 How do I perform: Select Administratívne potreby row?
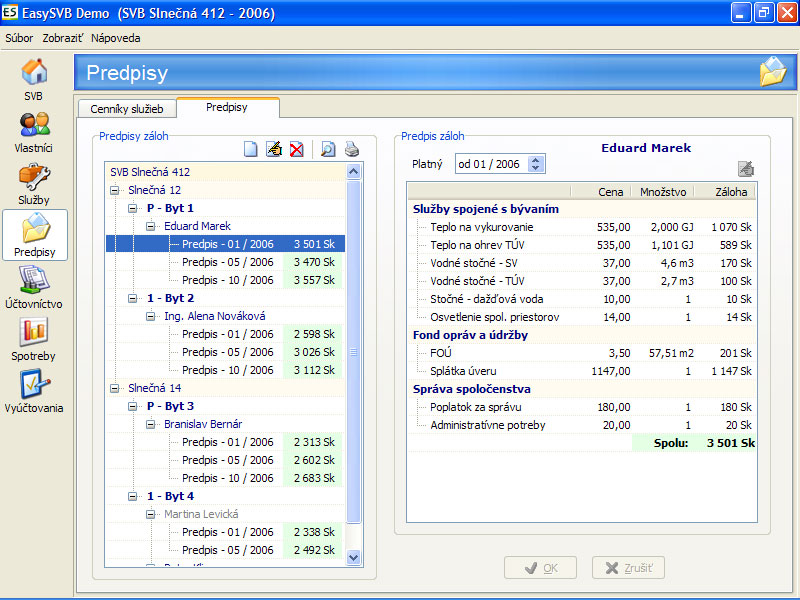(x=582, y=425)
